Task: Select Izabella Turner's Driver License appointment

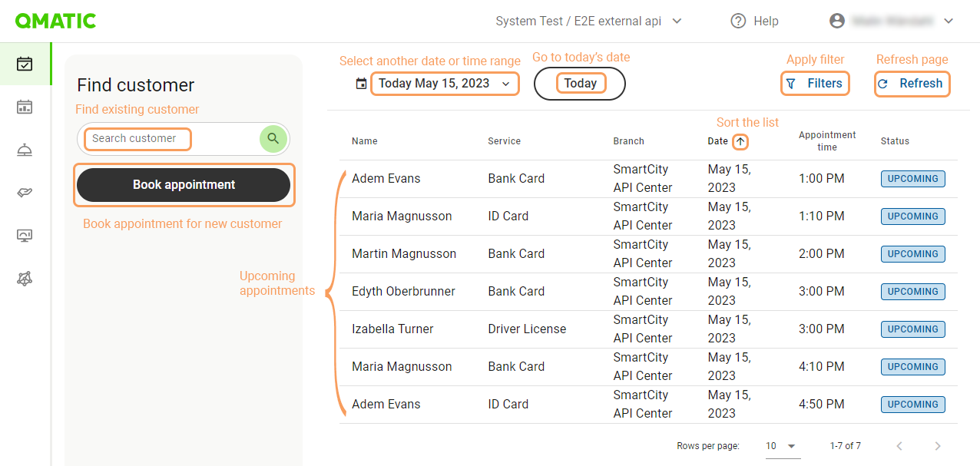Action: pos(392,329)
